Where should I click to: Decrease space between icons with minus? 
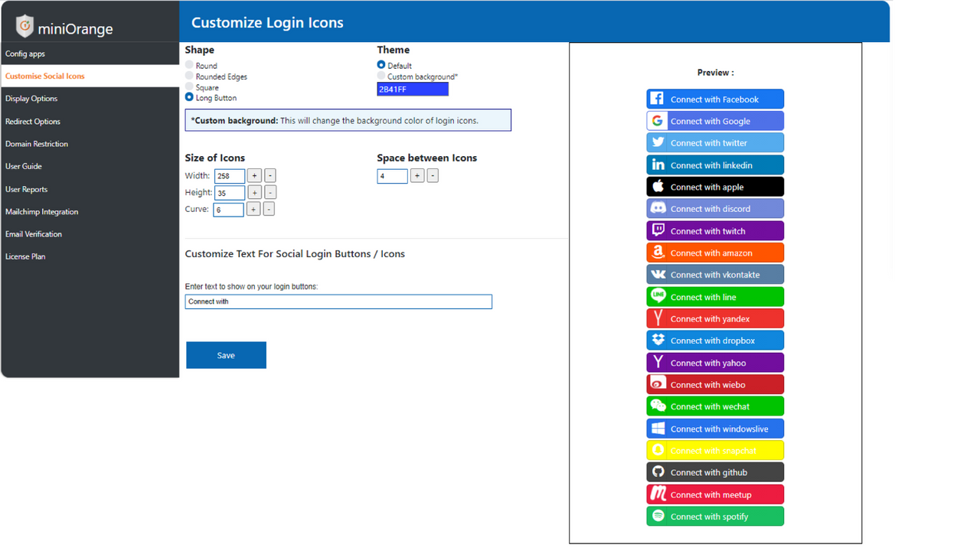pos(433,176)
